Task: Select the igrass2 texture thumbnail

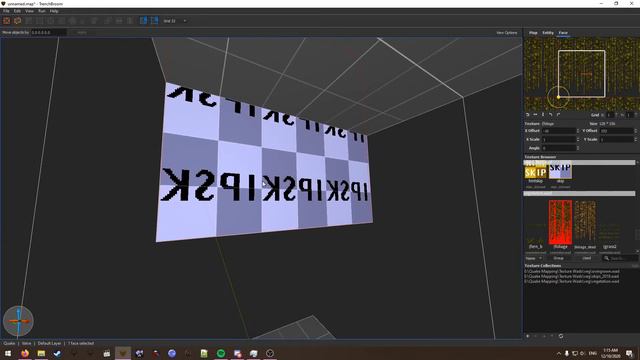Action: (609, 235)
